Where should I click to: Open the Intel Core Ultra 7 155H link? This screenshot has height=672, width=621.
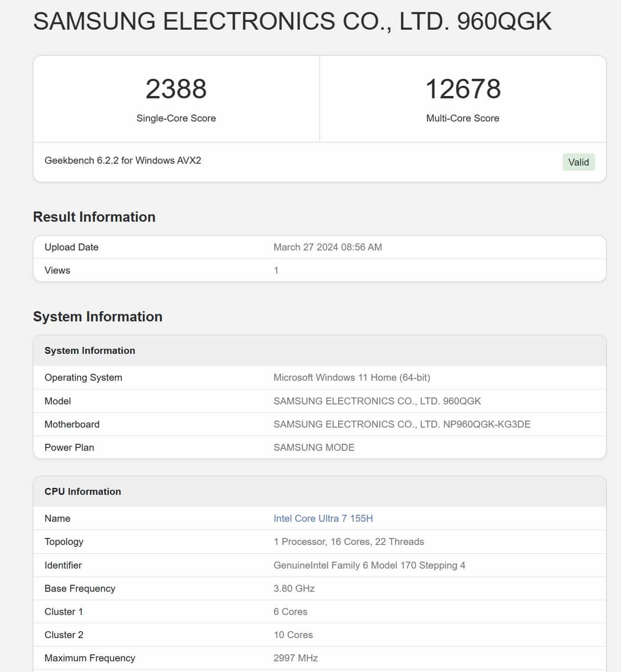click(323, 518)
